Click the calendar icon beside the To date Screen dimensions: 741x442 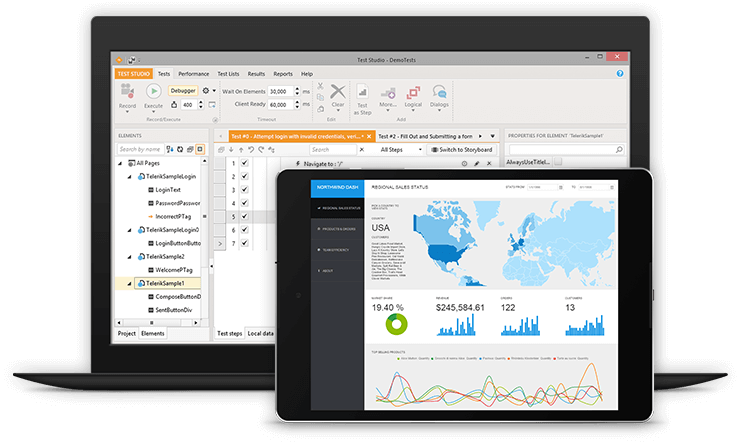[x=612, y=187]
